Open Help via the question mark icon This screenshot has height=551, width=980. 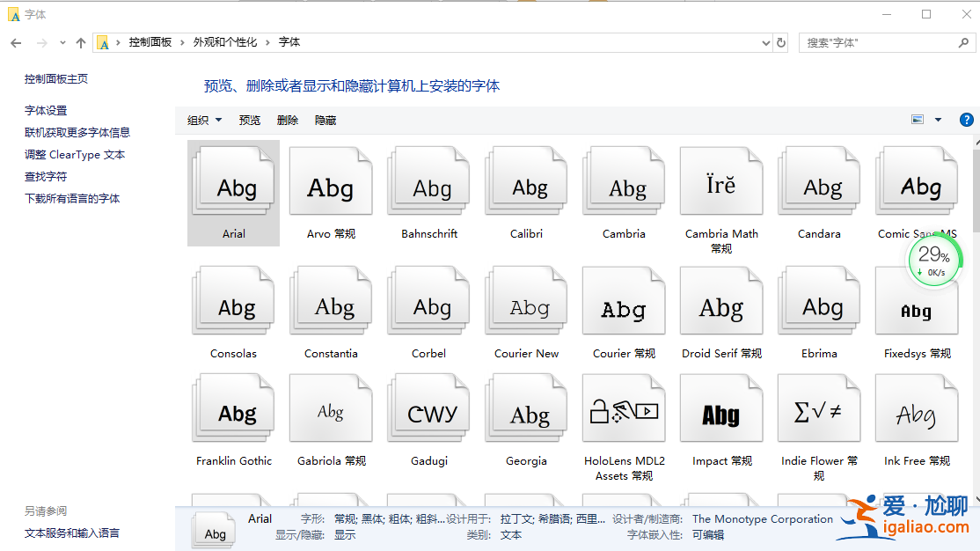(x=966, y=119)
